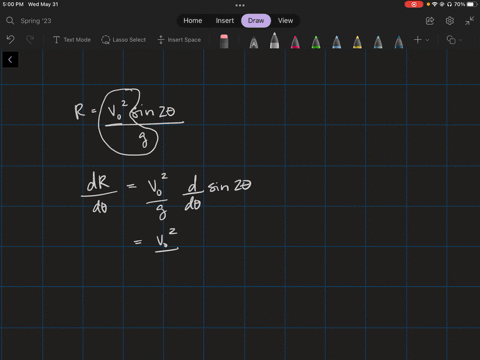Click the Spring '23 search field
480x360 pixels.
[36, 21]
